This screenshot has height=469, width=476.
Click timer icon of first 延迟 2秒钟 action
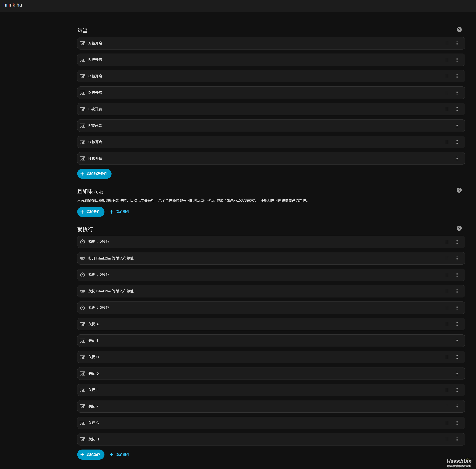pos(82,242)
